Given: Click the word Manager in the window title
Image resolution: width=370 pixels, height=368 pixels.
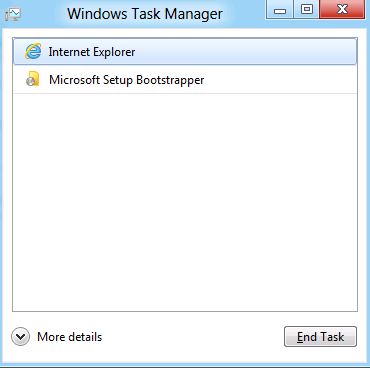Looking at the screenshot, I should pos(194,15).
